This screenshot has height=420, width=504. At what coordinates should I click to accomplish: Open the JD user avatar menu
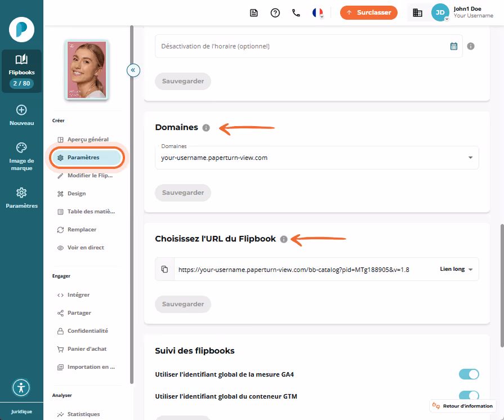440,12
